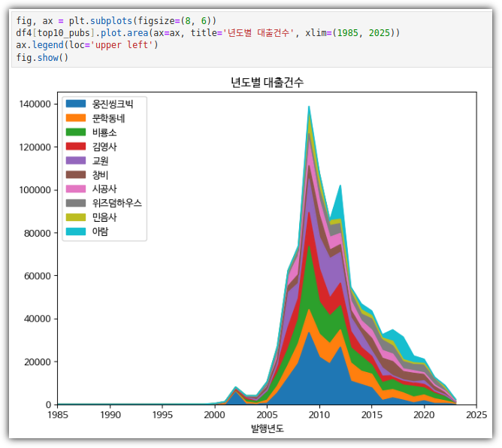Screen dimensions: 502x448
Task: Click the x-axis tick 2010
Action: [x=319, y=415]
